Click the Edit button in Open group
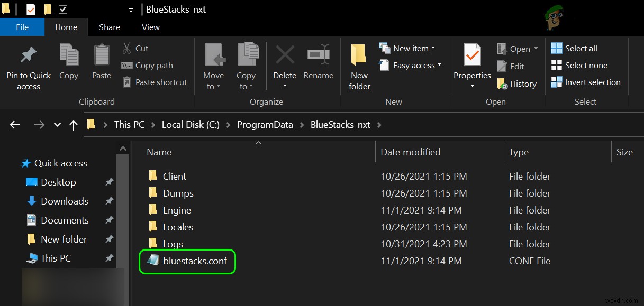Image resolution: width=644 pixels, height=306 pixels. pos(517,66)
